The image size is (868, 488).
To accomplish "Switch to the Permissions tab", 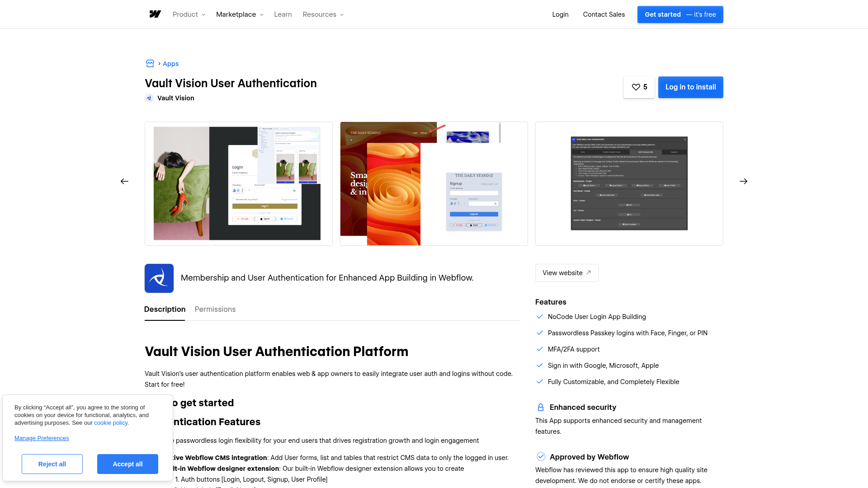I will point(215,310).
